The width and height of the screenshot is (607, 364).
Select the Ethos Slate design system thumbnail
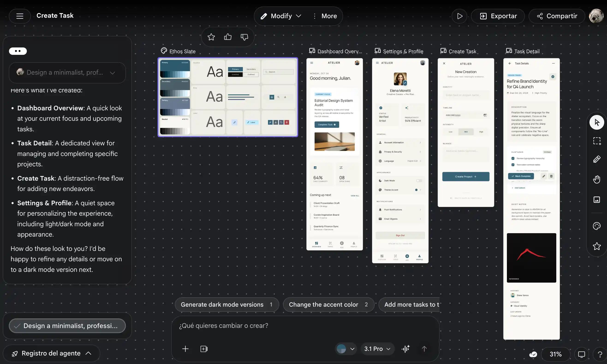pyautogui.click(x=228, y=97)
